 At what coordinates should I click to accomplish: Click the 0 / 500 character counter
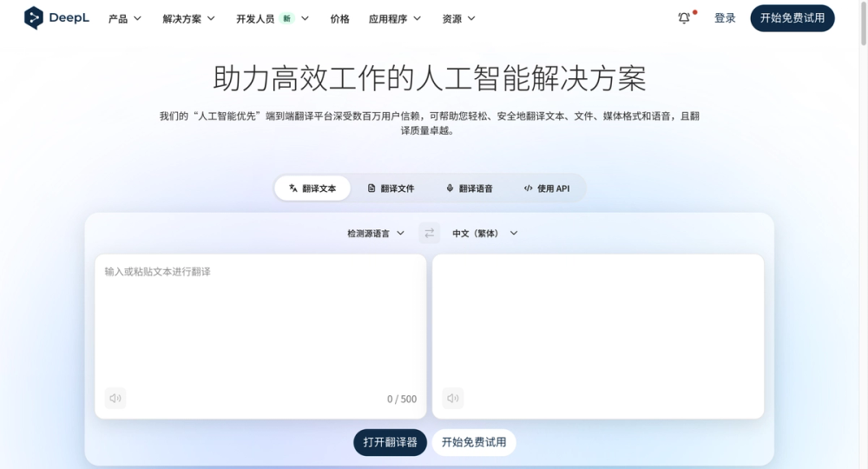(x=402, y=399)
